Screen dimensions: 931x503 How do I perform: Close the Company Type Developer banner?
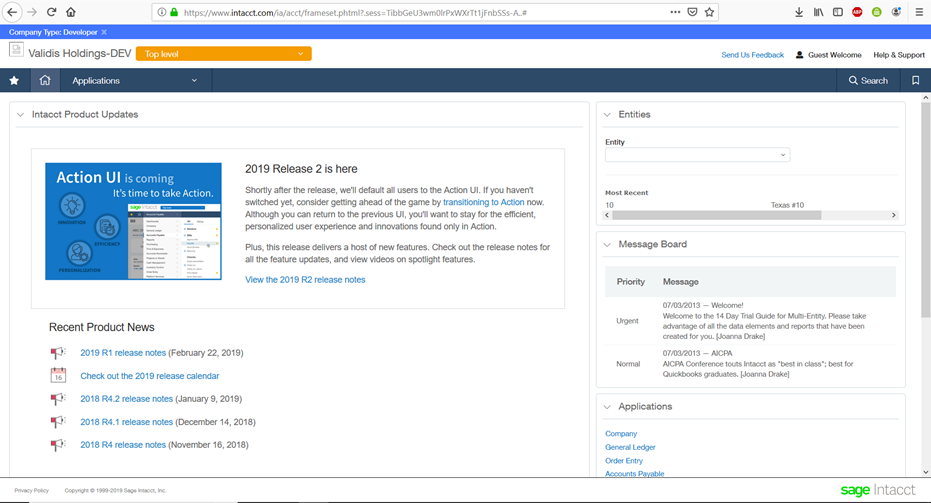(104, 32)
